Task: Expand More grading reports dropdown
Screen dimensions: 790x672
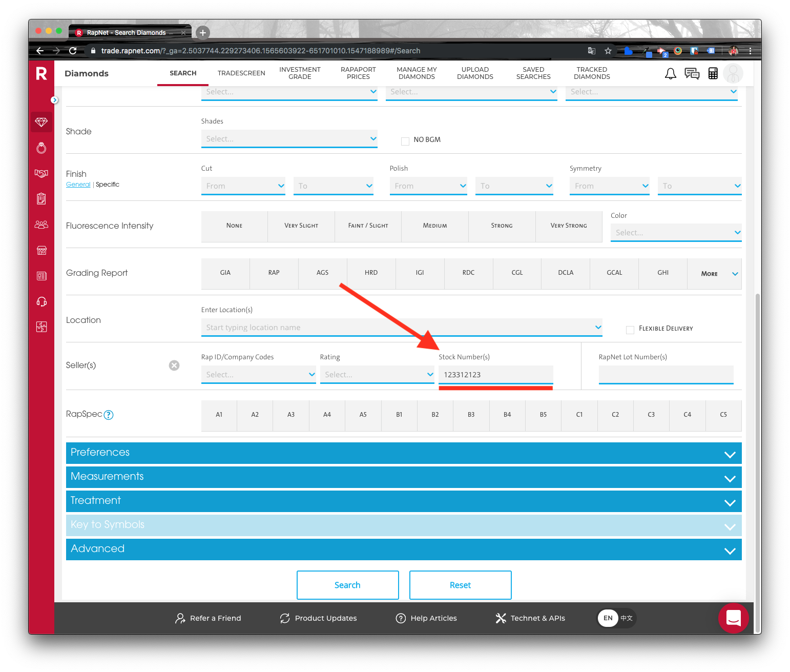Action: pos(715,274)
